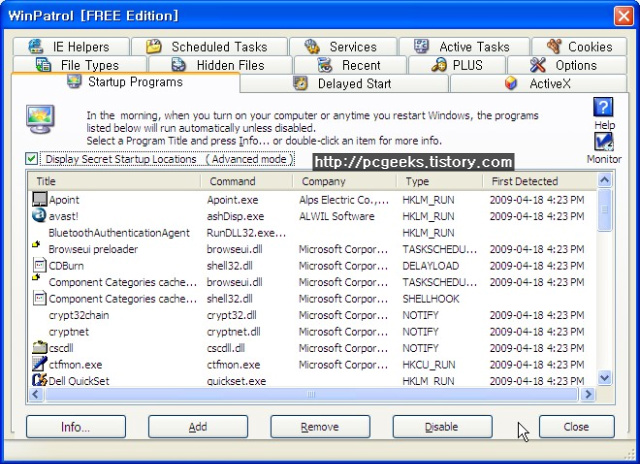Click the vertical scrollbar down arrow
Image resolution: width=640 pixels, height=464 pixels.
pyautogui.click(x=604, y=377)
